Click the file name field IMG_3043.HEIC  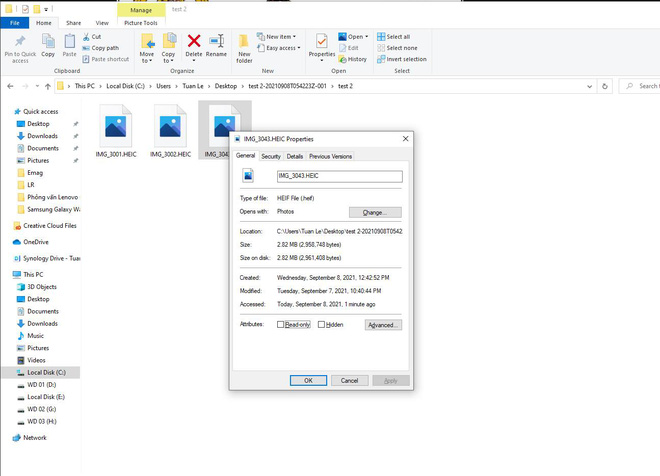click(x=338, y=177)
